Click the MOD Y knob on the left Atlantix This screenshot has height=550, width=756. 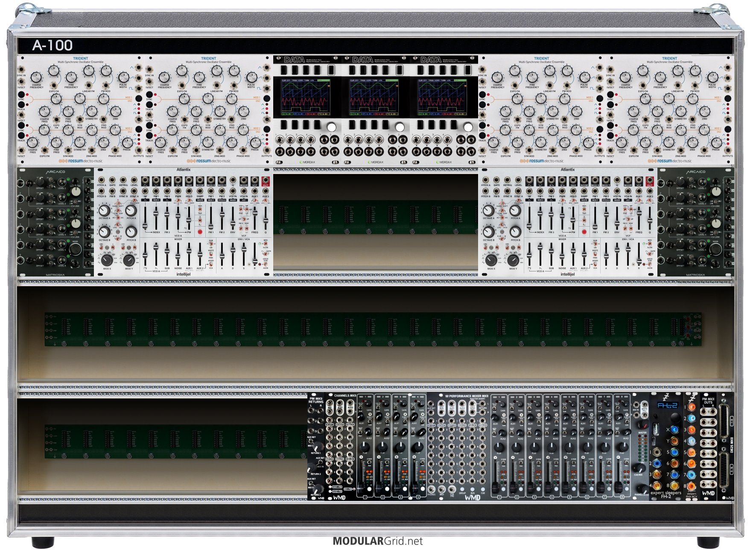point(129,260)
